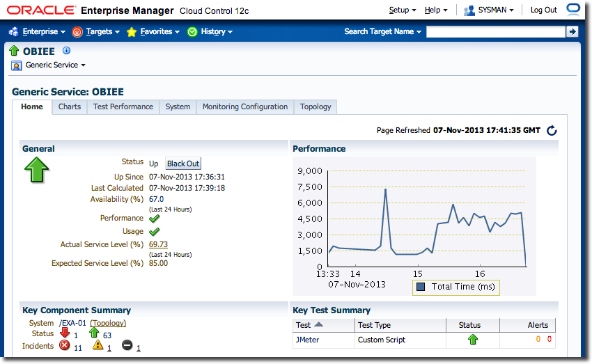Click the Total Time legend color swatch
The width and height of the screenshot is (592, 364).
point(421,287)
